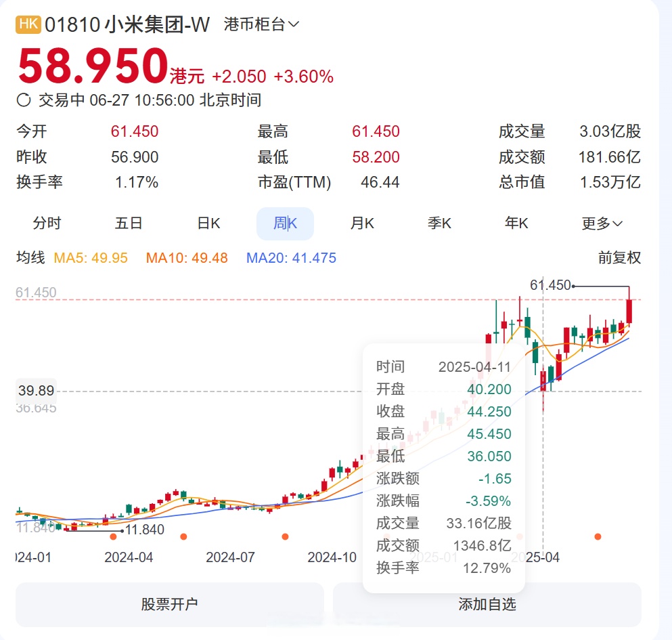Click the orange event marker under 2024-04
This screenshot has width=672, height=640.
115,537
